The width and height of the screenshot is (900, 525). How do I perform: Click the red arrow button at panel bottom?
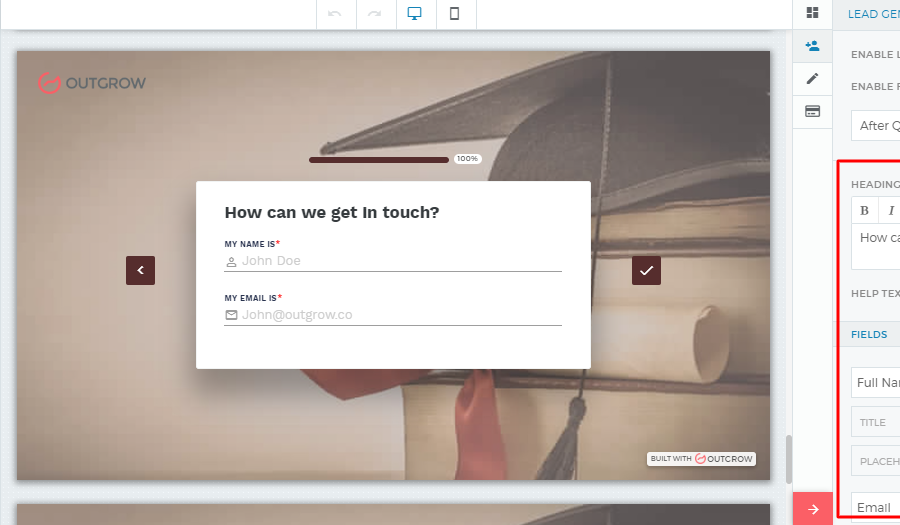pos(812,509)
